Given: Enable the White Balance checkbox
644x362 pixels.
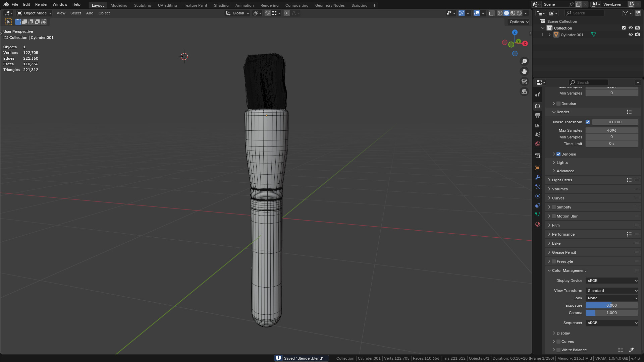Looking at the screenshot, I should coord(558,350).
